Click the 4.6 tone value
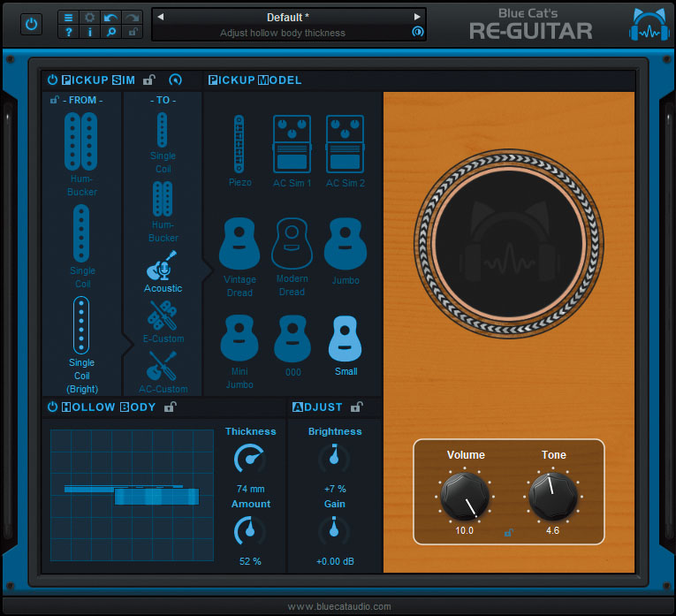Viewport: 676px width, 616px height. click(x=552, y=530)
